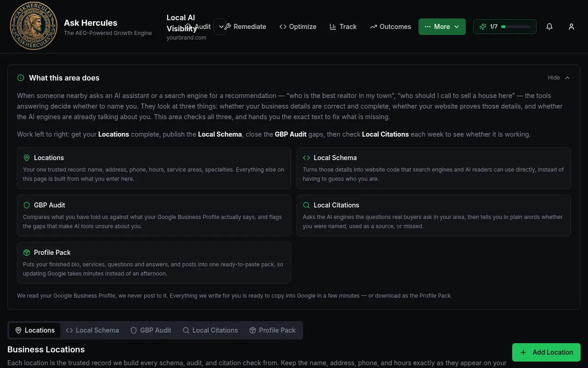
Task: Go to Outcomes in the top nav
Action: point(390,27)
